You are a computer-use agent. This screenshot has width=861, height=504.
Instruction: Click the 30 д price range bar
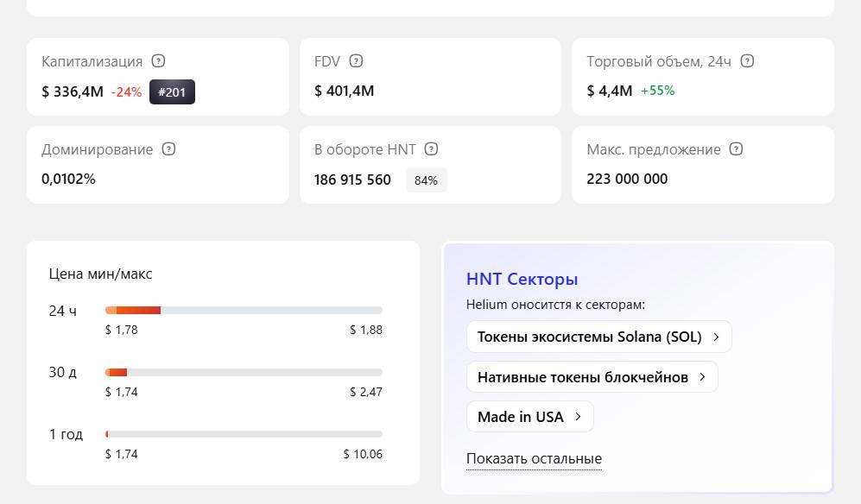[244, 373]
